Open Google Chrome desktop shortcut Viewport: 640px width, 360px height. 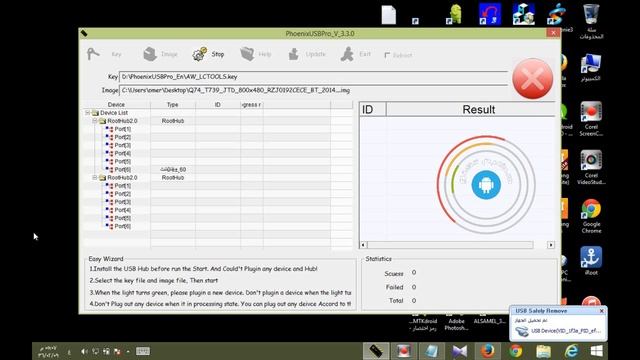click(591, 216)
